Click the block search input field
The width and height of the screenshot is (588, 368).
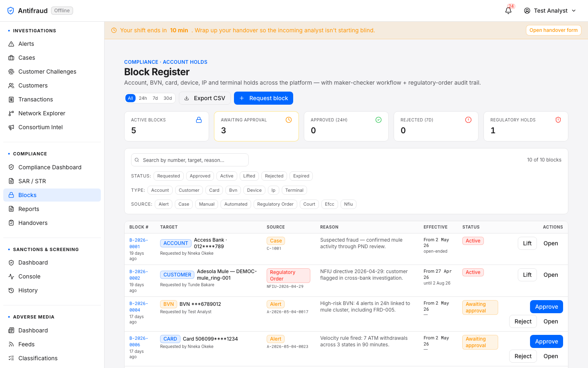point(190,160)
